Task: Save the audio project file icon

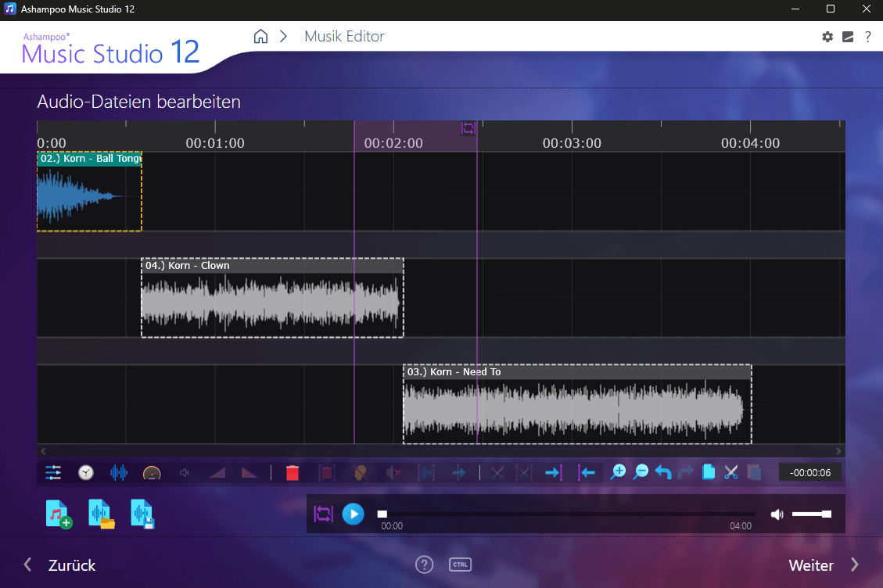Action: [x=142, y=514]
